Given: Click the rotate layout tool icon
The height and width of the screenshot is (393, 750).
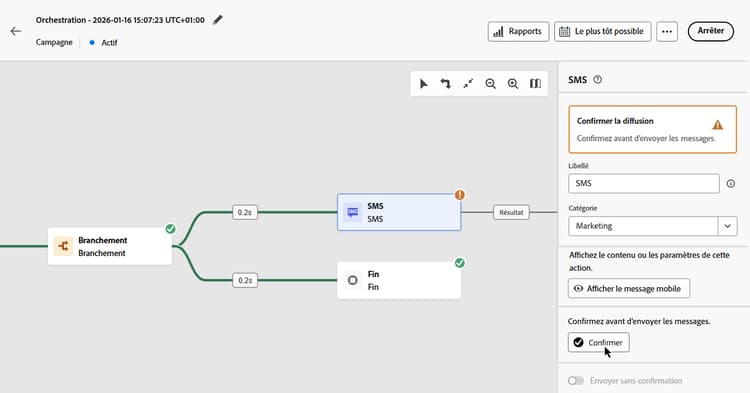Looking at the screenshot, I should 445,84.
